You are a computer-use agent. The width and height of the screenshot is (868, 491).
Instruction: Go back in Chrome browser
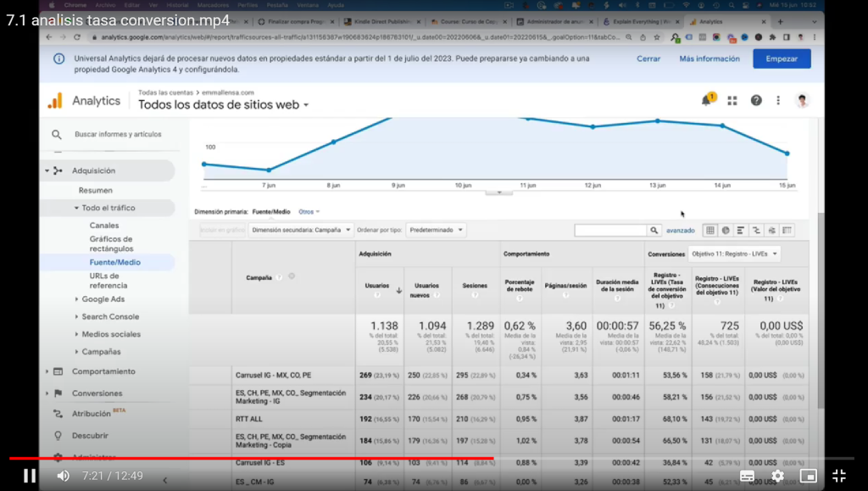[48, 37]
